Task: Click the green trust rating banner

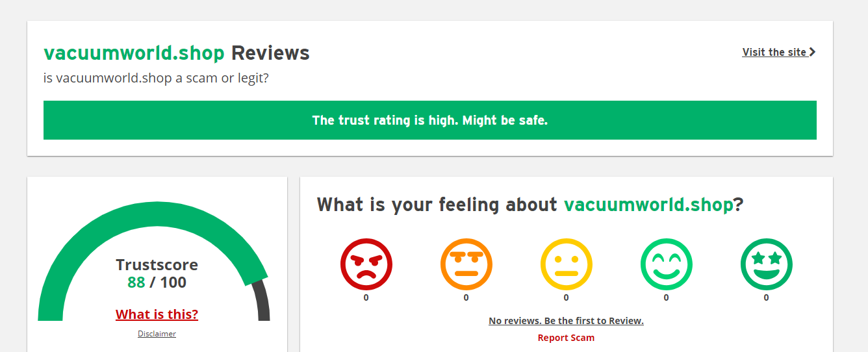Action: point(430,120)
